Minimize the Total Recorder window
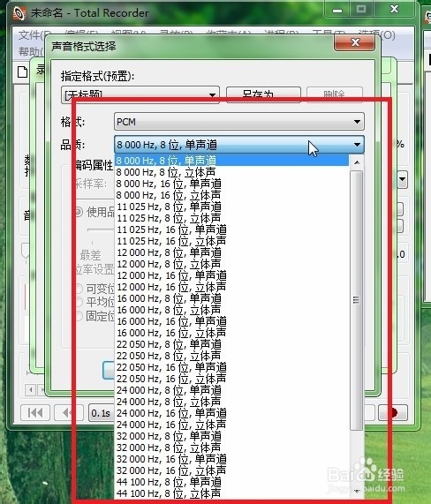Screen dimensions: 431x504 click(337, 10)
